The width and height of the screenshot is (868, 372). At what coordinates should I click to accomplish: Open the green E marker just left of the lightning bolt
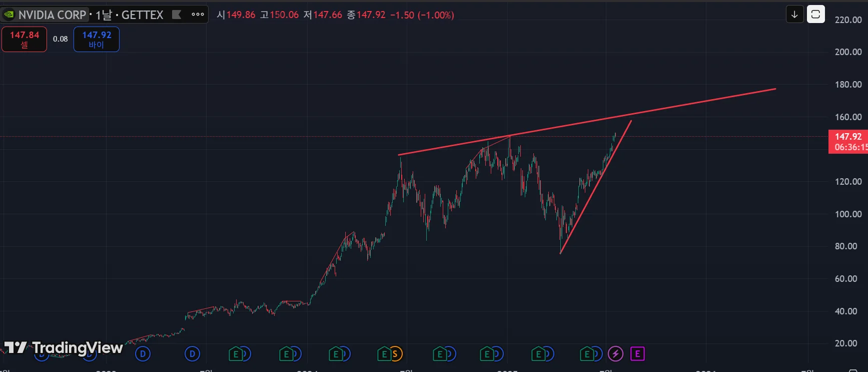[587, 354]
